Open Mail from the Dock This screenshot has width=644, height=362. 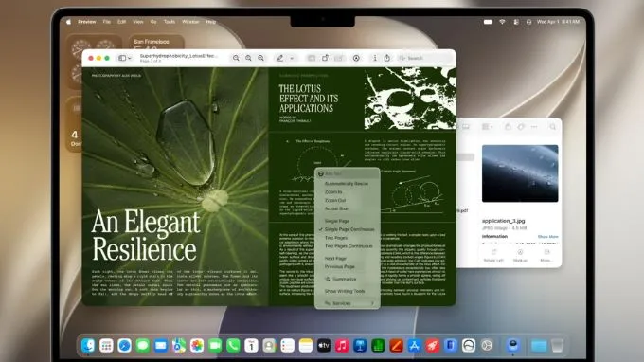[161, 346]
